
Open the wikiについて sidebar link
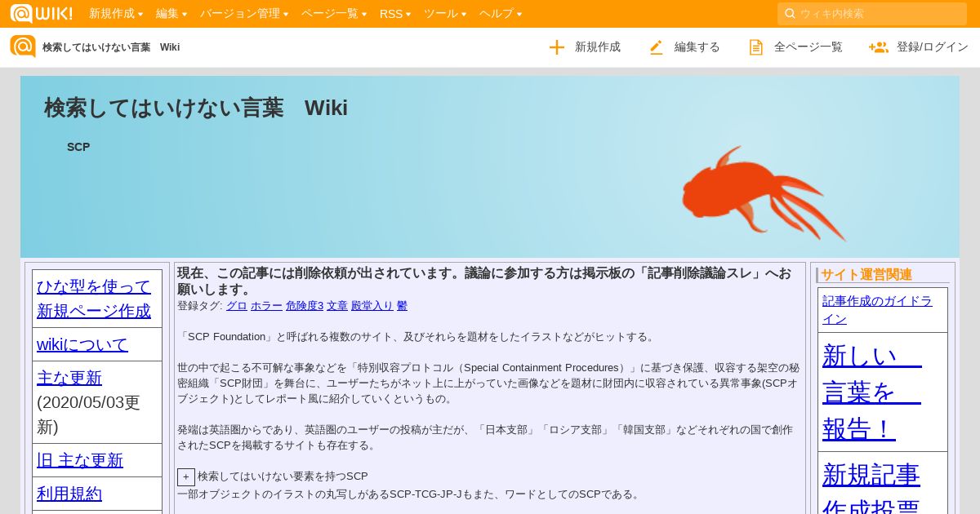[82, 344]
